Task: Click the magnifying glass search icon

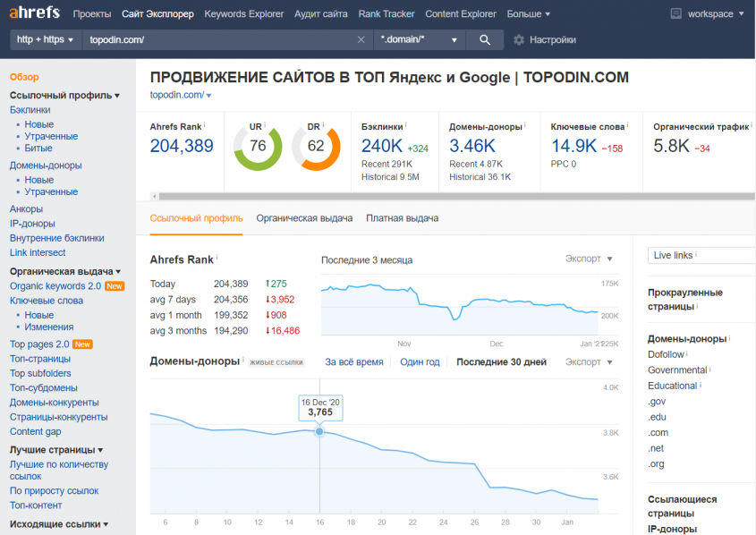Action: click(484, 39)
